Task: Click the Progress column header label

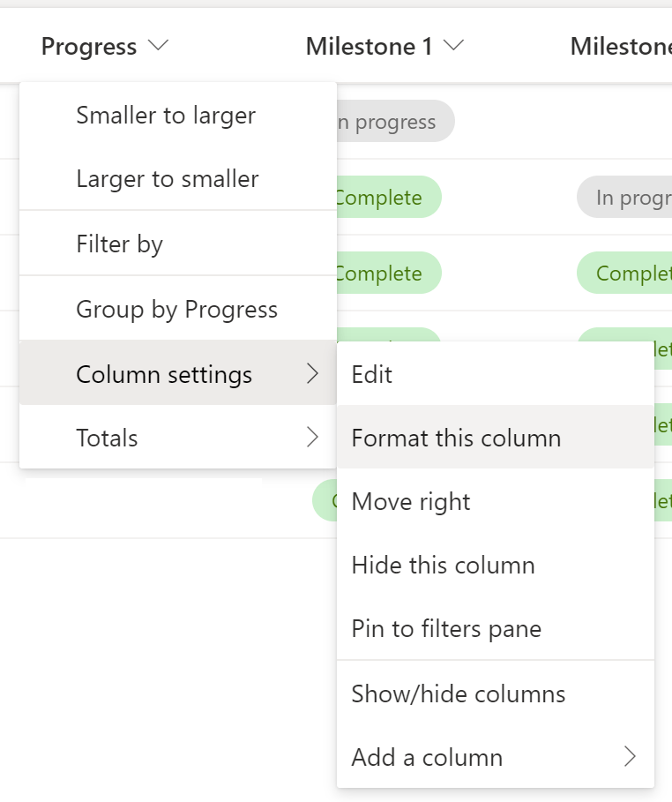Action: (x=89, y=47)
